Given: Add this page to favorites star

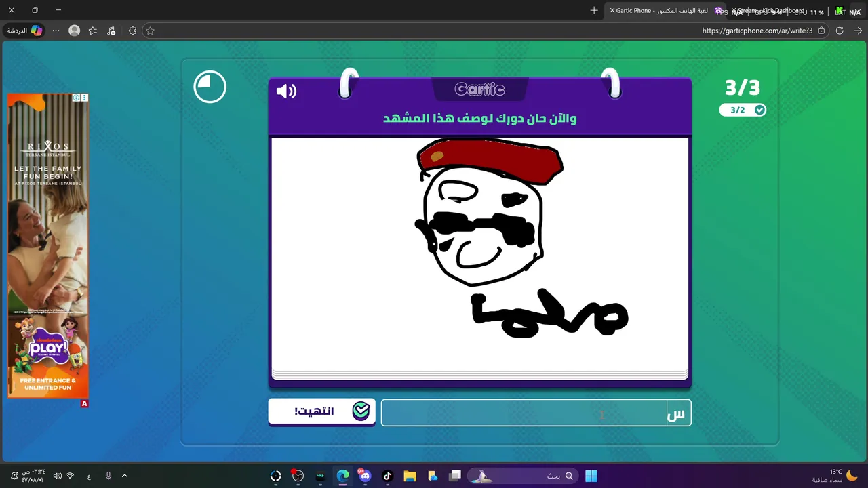Looking at the screenshot, I should pos(151,30).
